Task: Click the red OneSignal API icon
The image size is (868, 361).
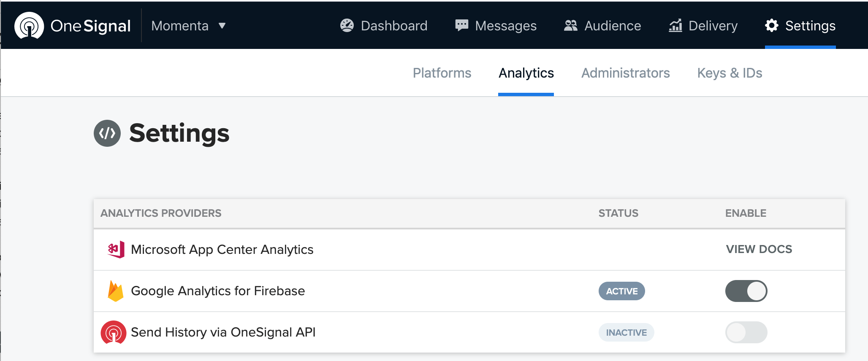Action: 113,332
